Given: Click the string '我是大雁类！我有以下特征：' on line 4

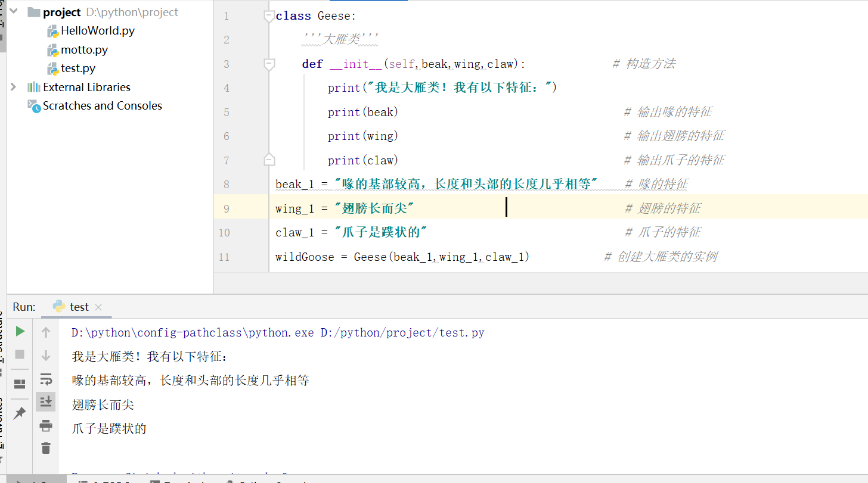Looking at the screenshot, I should [x=458, y=88].
